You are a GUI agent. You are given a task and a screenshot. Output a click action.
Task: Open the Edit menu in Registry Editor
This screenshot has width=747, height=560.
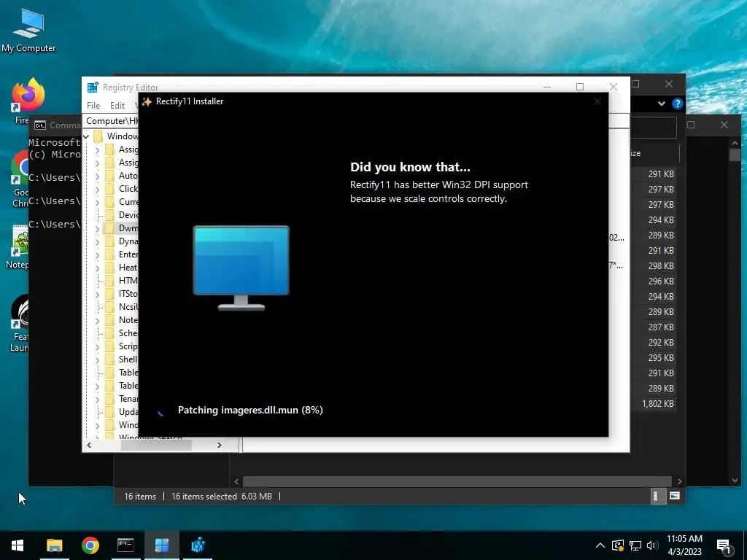tap(117, 105)
